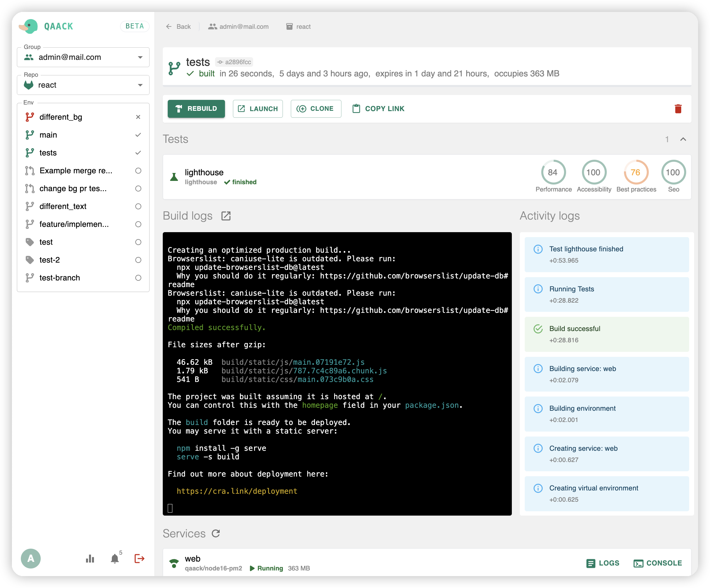Click the Best practices 76 score gauge
The image size is (710, 588).
coord(636,173)
